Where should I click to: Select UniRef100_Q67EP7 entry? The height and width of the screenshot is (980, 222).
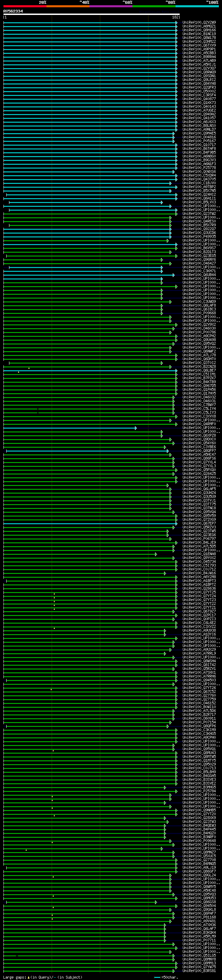click(199, 524)
